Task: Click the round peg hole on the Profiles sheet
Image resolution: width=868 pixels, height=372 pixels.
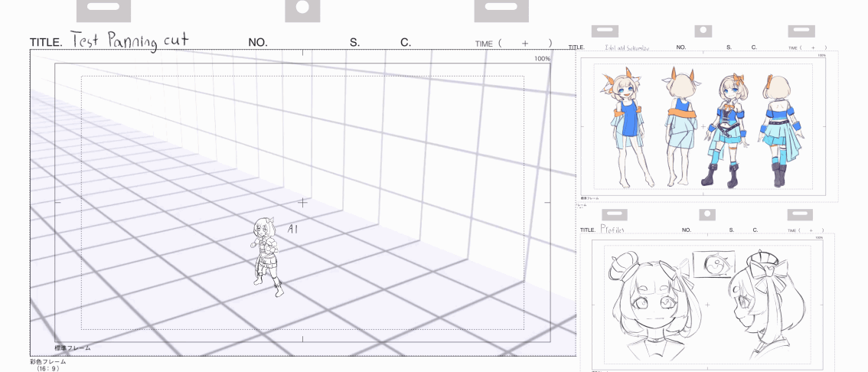Action: [707, 215]
